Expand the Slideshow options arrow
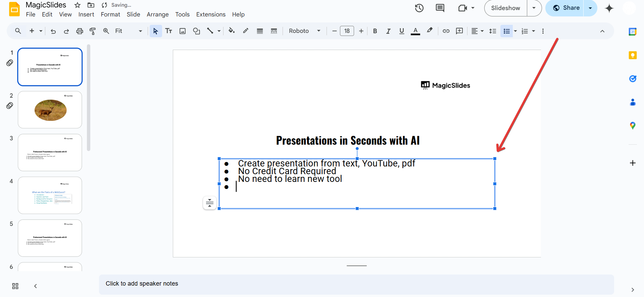The image size is (644, 297). (534, 8)
